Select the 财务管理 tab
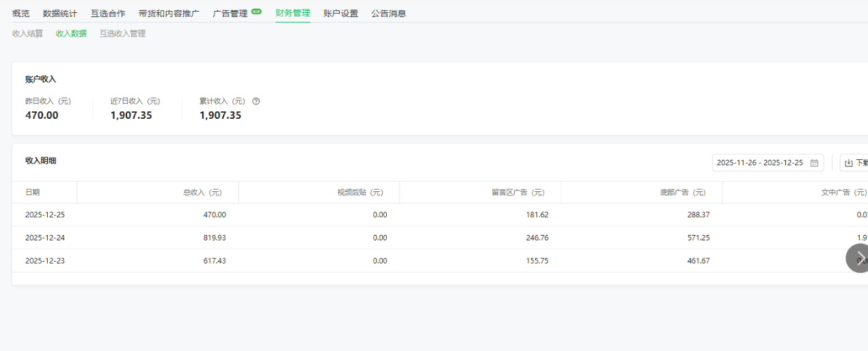 point(293,13)
